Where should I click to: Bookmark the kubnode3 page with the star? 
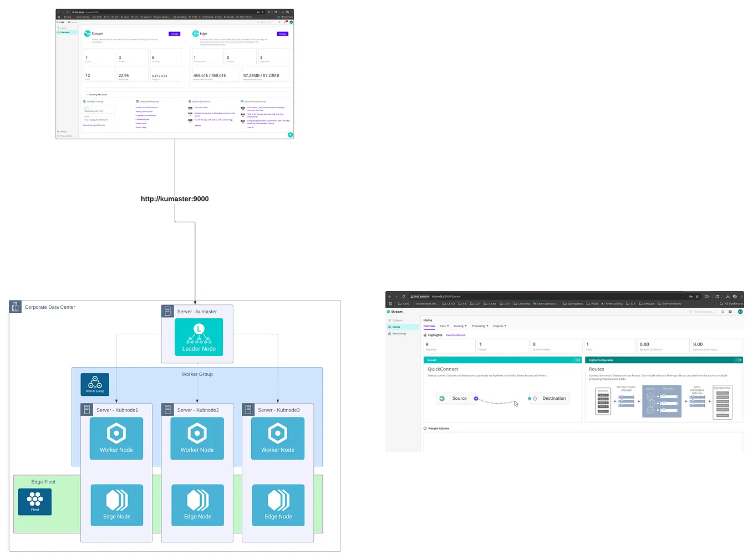697,297
